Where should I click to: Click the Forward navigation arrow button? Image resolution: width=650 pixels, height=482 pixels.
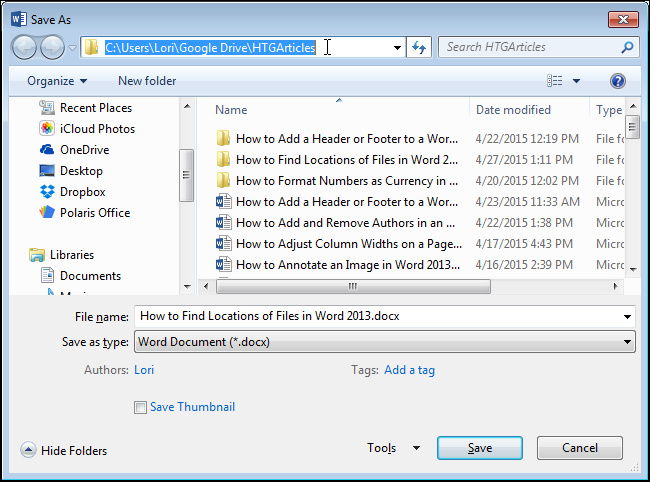tap(52, 48)
